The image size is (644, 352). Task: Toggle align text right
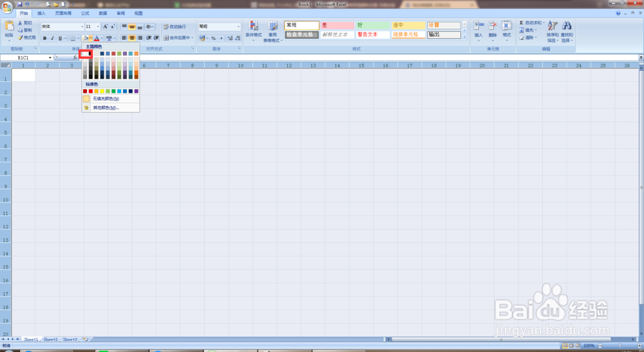tap(140, 38)
